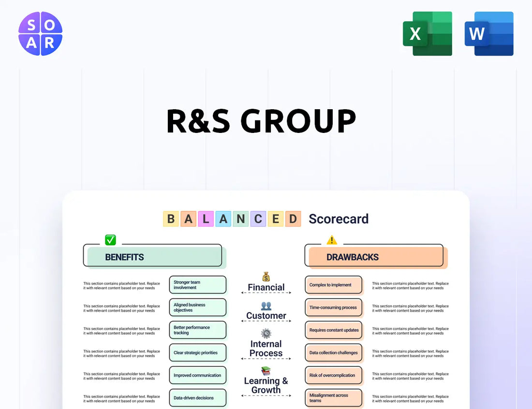Select the Risk of overcomplication box
The width and height of the screenshot is (532, 409).
[334, 375]
